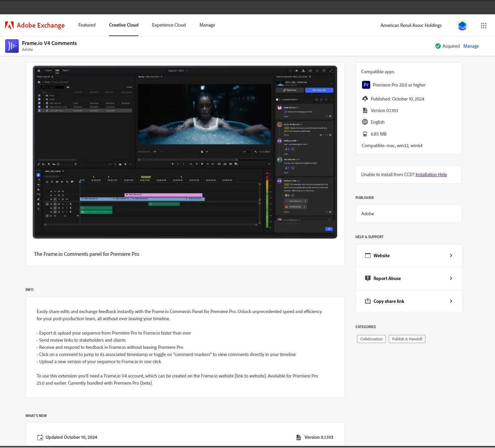The height and width of the screenshot is (448, 495).
Task: Click the Adobe publisher card
Action: pyautogui.click(x=409, y=214)
